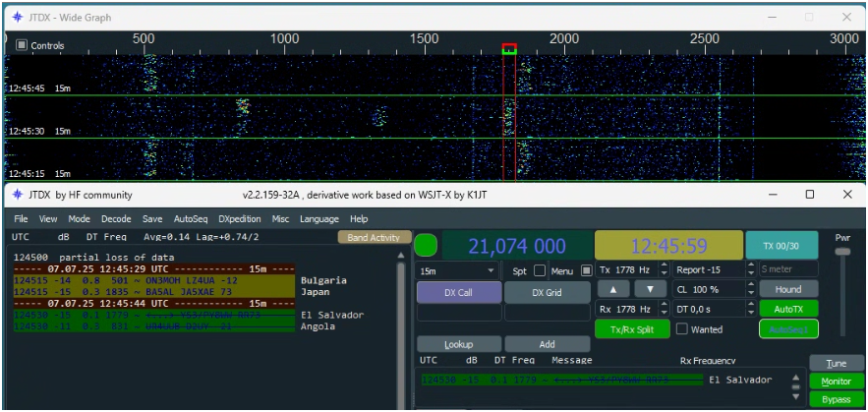
Task: Open the DXpedition menu
Action: [x=242, y=218]
